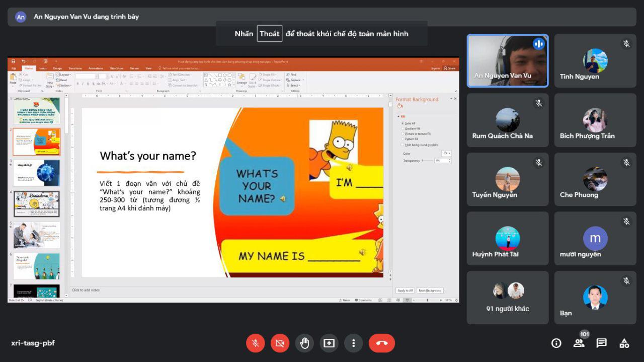Expand the Shape Fill dropdown
Screen dimensions: 644x362
click(269, 74)
